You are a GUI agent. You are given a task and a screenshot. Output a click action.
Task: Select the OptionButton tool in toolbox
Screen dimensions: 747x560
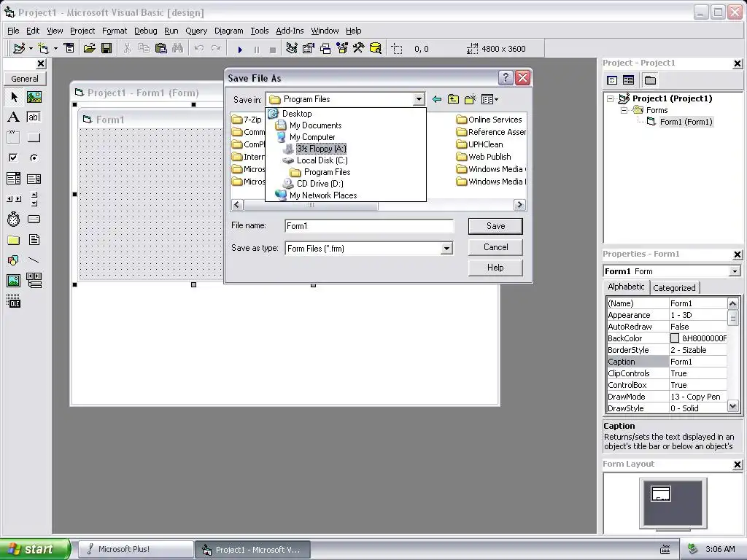click(34, 157)
